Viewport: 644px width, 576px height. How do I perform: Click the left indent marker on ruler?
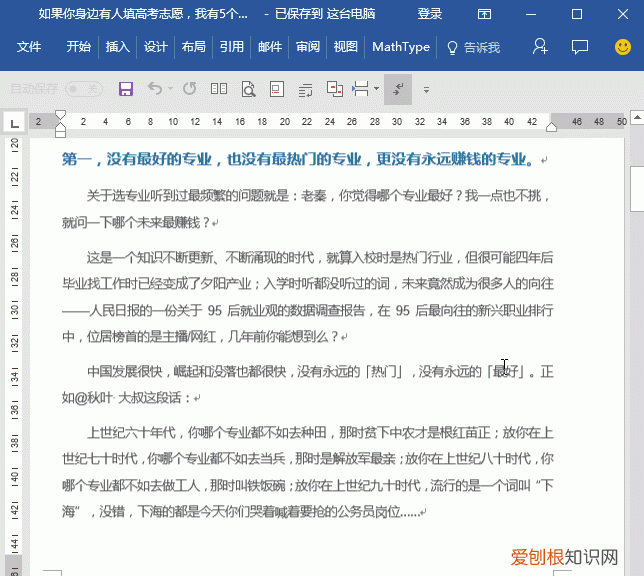pyautogui.click(x=60, y=132)
